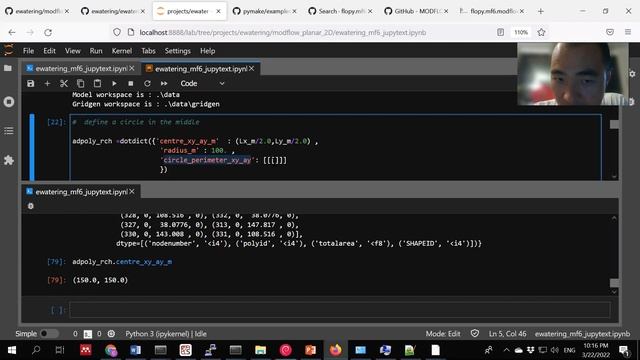Viewport: 640px width, 360px height.
Task: Open the File menu
Action: tap(28, 51)
